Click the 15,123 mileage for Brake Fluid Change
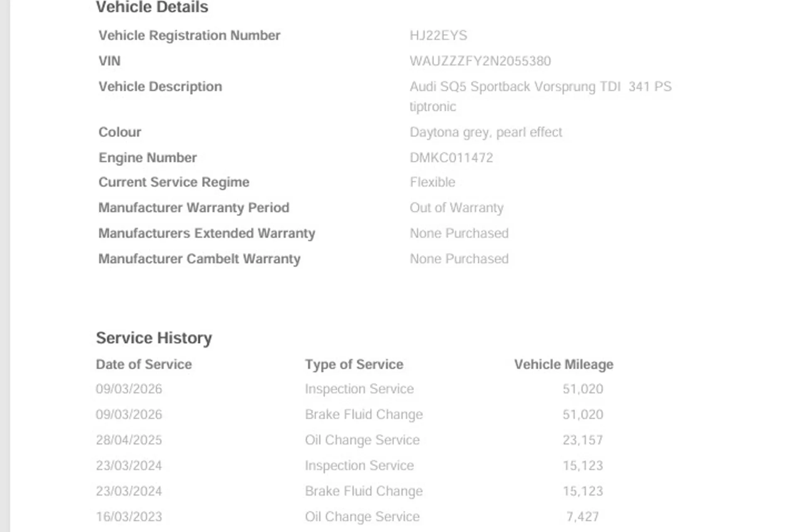The height and width of the screenshot is (532, 798). tap(583, 491)
